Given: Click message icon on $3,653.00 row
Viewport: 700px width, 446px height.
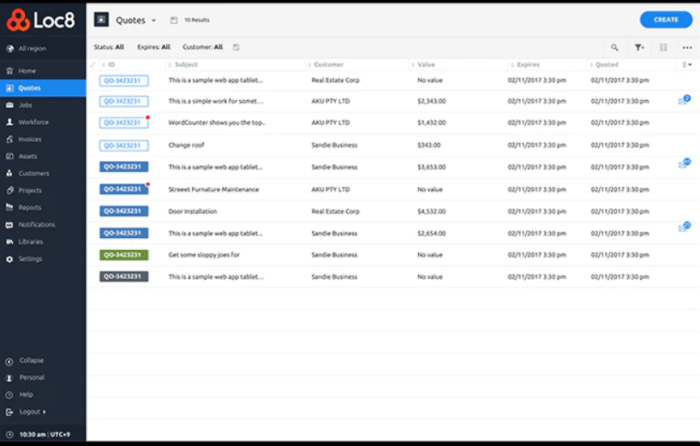Looking at the screenshot, I should click(684, 163).
